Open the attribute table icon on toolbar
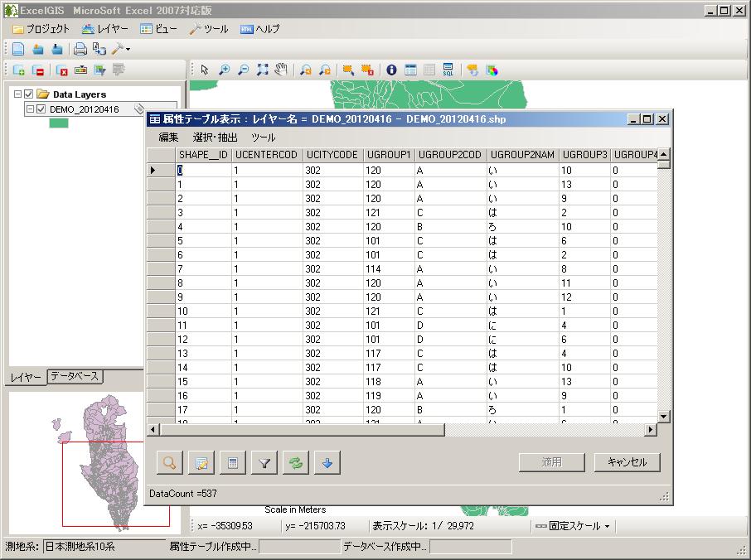751x560 pixels. (409, 68)
